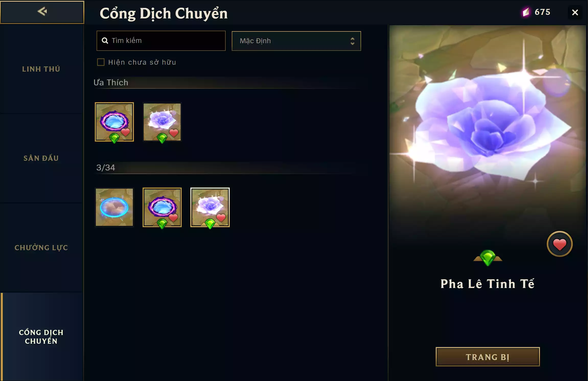Enable the Hiện chưa sở hữu checkbox
588x381 pixels.
tap(101, 62)
